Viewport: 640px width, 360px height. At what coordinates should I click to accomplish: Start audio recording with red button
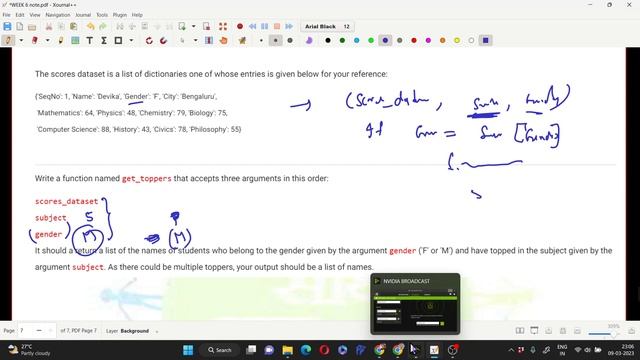(x=240, y=27)
